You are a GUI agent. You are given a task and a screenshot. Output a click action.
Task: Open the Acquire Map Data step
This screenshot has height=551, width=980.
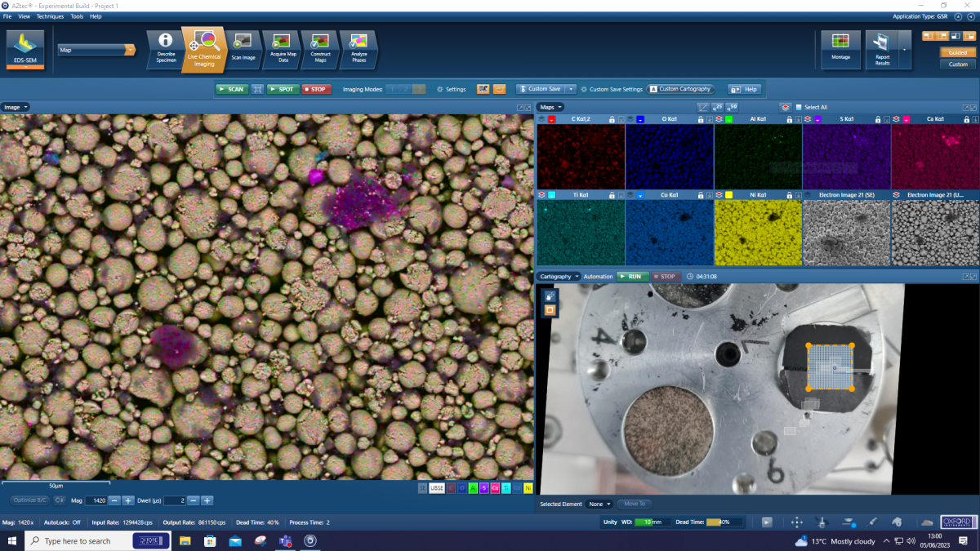coord(281,49)
